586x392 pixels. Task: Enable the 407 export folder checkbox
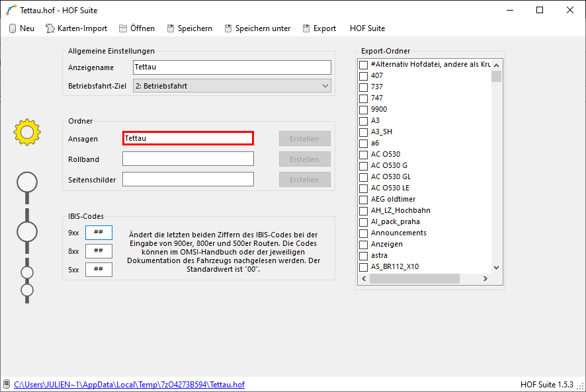click(x=363, y=76)
